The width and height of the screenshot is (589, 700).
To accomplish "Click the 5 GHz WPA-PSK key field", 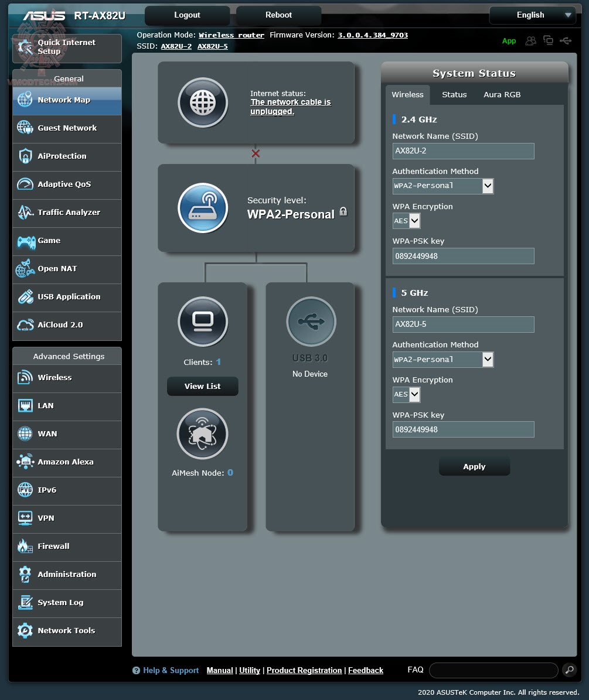I will pos(463,429).
